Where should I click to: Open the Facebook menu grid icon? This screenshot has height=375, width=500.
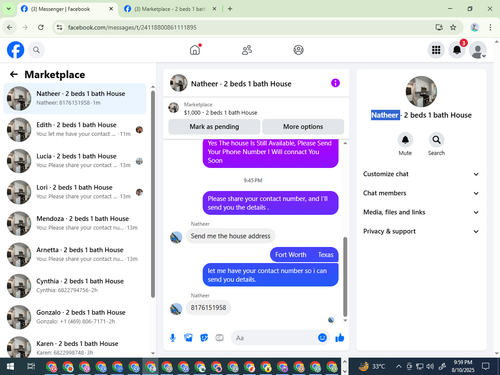436,50
